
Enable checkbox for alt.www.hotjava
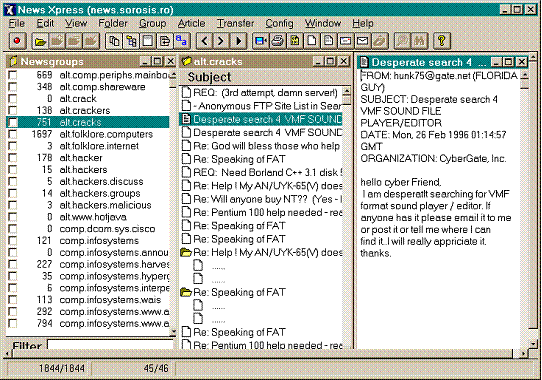pyautogui.click(x=12, y=217)
